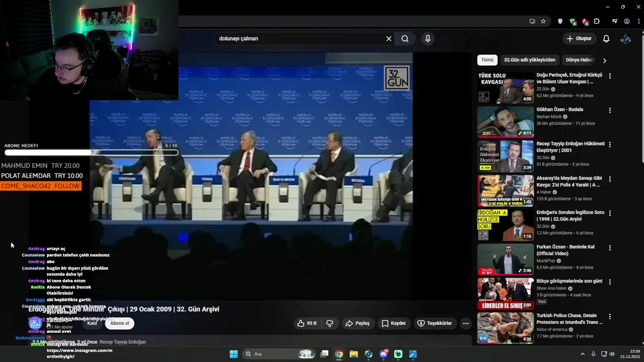Open Recep Tayyip Erdoğan Hükümeti Eleştiriyor title

pos(571,147)
